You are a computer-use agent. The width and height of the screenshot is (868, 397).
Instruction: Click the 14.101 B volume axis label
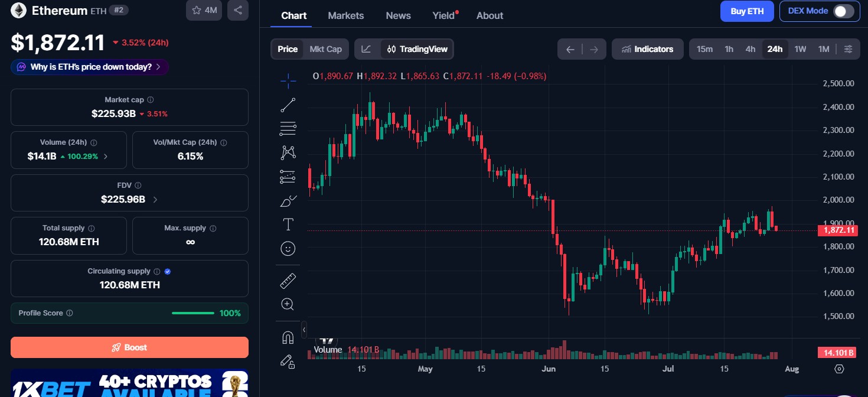click(x=837, y=353)
